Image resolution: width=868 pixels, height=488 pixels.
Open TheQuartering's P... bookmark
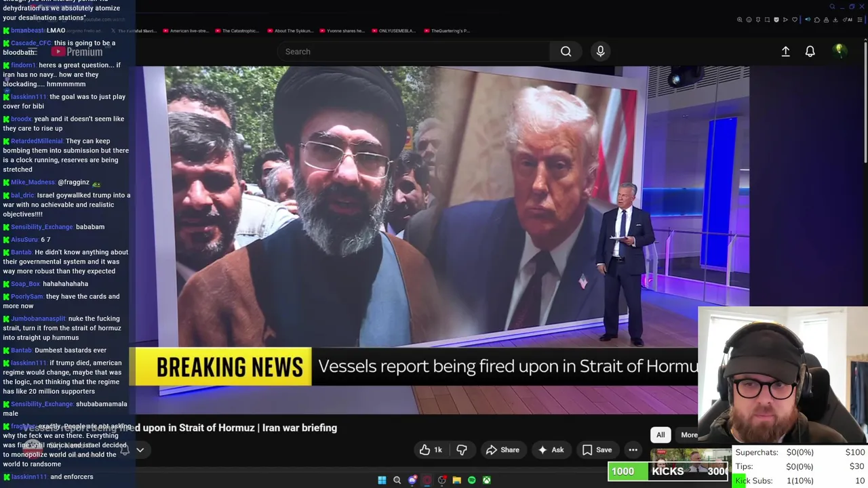[447, 30]
